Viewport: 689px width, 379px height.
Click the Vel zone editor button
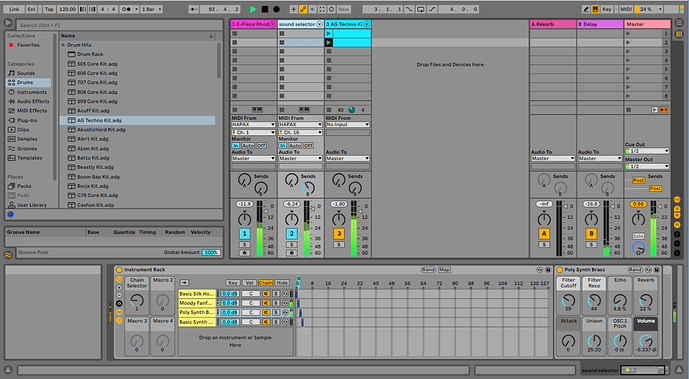click(249, 282)
